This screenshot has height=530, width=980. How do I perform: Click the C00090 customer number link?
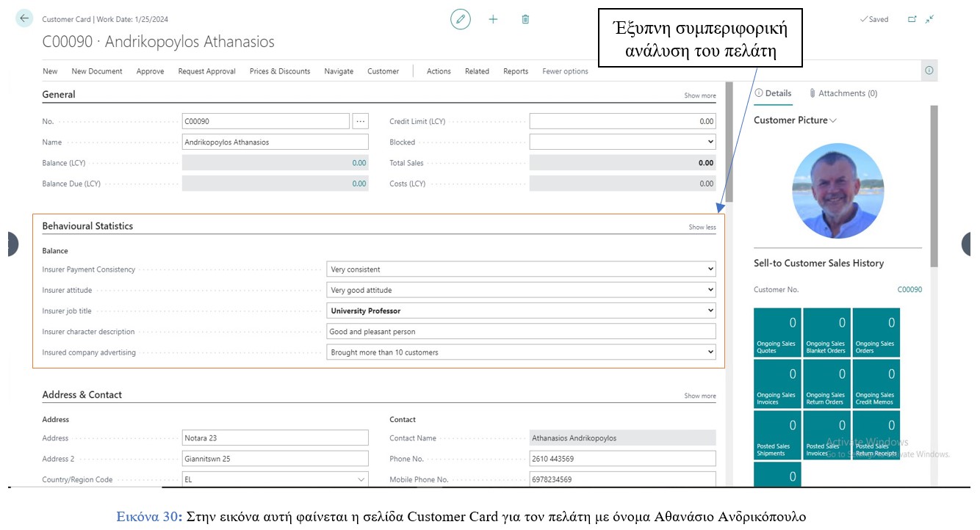coord(909,290)
